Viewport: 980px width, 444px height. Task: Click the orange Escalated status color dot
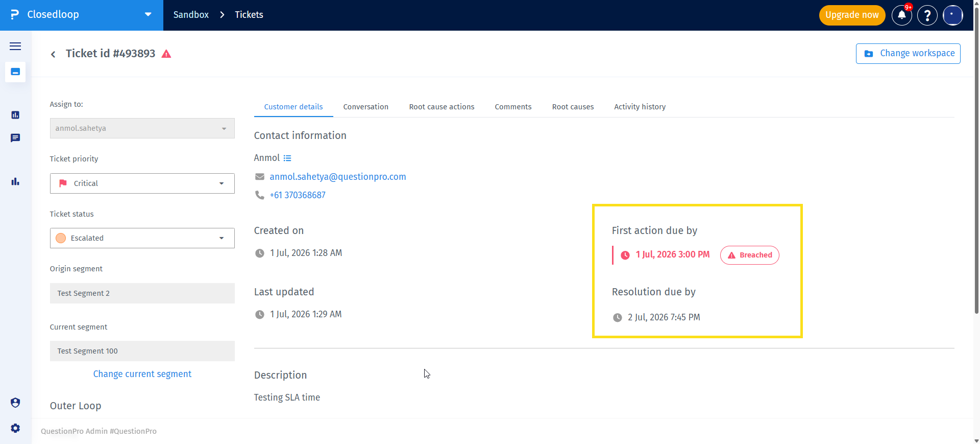coord(61,238)
